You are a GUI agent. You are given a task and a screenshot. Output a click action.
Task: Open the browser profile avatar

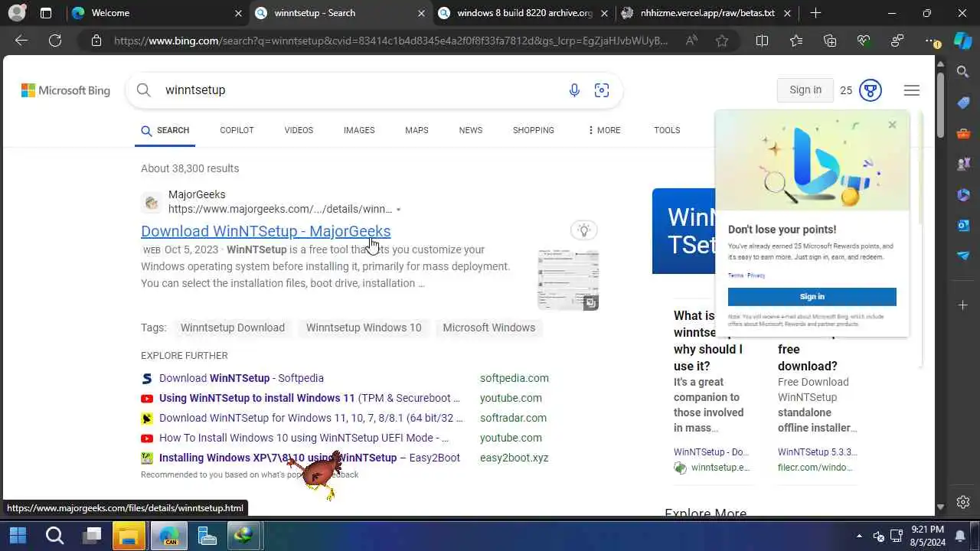pos(17,13)
